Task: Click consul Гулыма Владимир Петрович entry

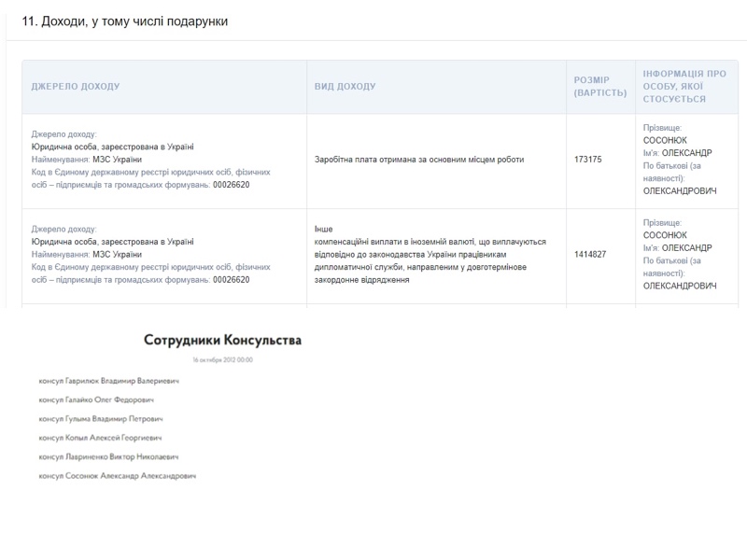Action: click(101, 419)
